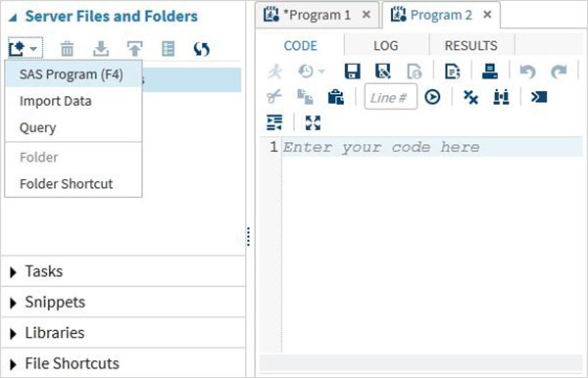Viewport: 588px width, 378px height.
Task: Collapse Server Files and Folders section
Action: (13, 18)
